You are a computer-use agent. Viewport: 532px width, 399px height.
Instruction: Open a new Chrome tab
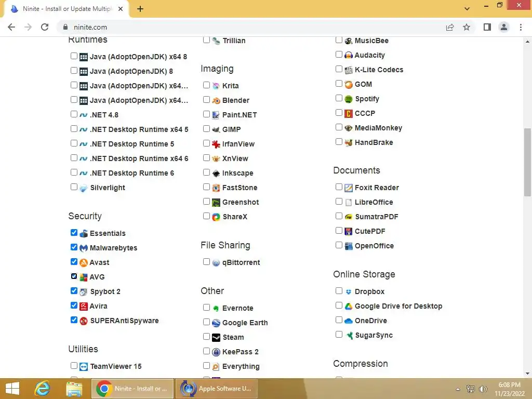point(140,9)
